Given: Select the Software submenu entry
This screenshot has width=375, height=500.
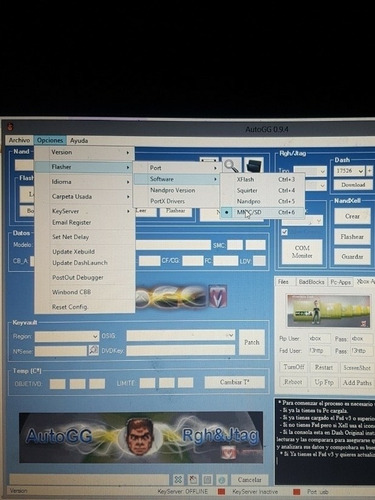Looking at the screenshot, I should (176, 179).
